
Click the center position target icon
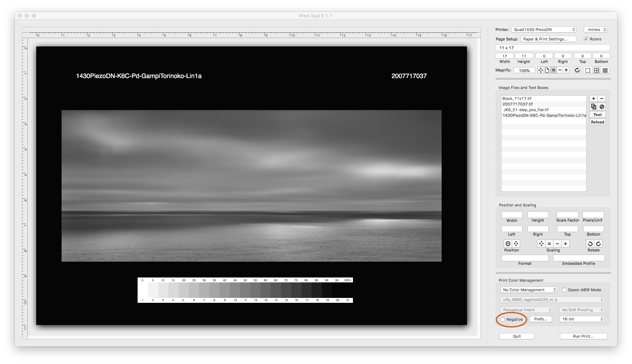[x=508, y=244]
